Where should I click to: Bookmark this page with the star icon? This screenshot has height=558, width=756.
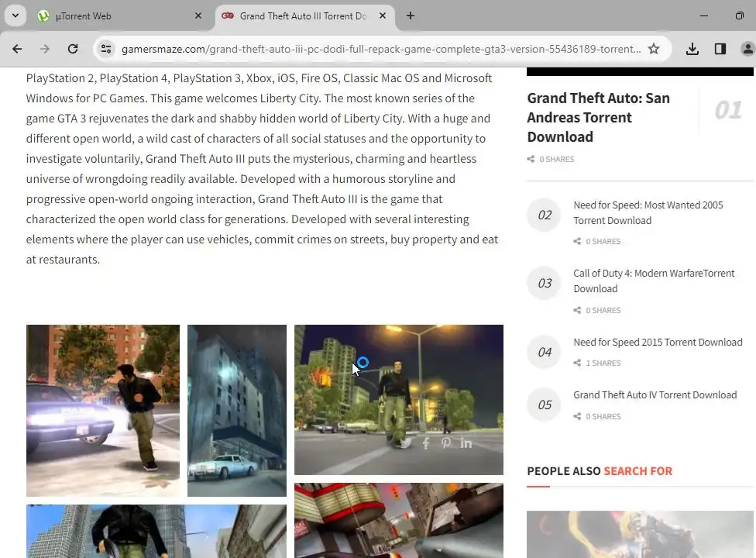pyautogui.click(x=654, y=49)
